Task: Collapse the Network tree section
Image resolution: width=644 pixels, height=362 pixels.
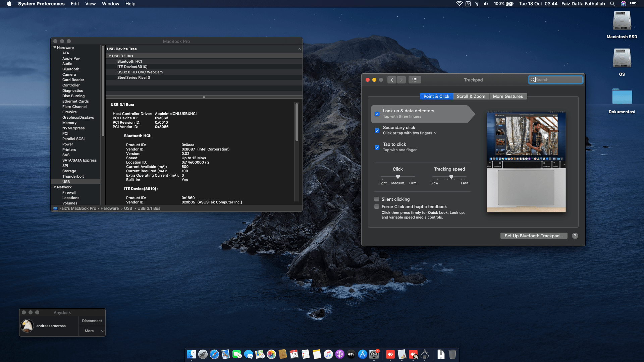Action: (x=55, y=187)
